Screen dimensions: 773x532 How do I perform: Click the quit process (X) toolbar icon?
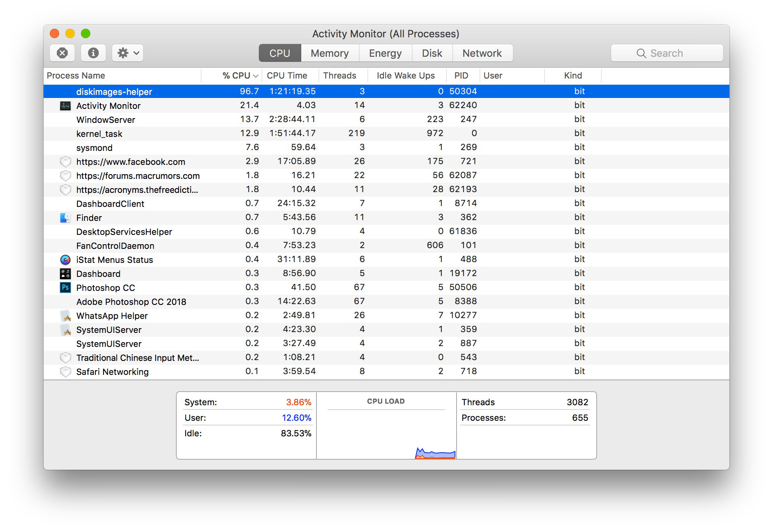click(x=62, y=53)
